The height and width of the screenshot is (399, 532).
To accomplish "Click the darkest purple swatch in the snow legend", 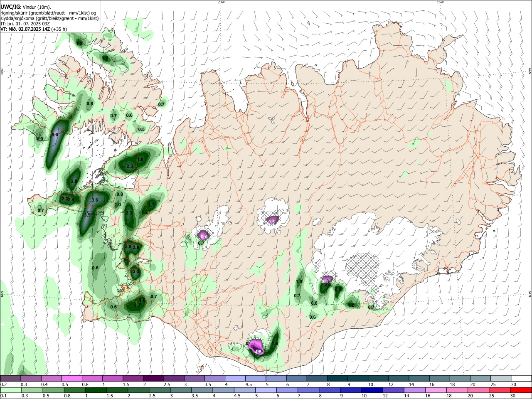I will (x=153, y=379).
